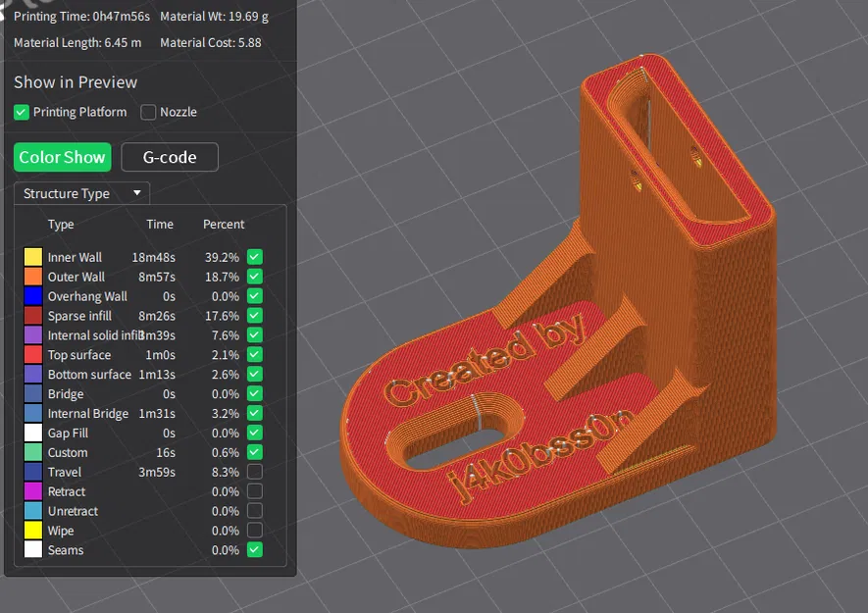The height and width of the screenshot is (613, 868).
Task: Click the Percent column header
Action: pyautogui.click(x=224, y=225)
